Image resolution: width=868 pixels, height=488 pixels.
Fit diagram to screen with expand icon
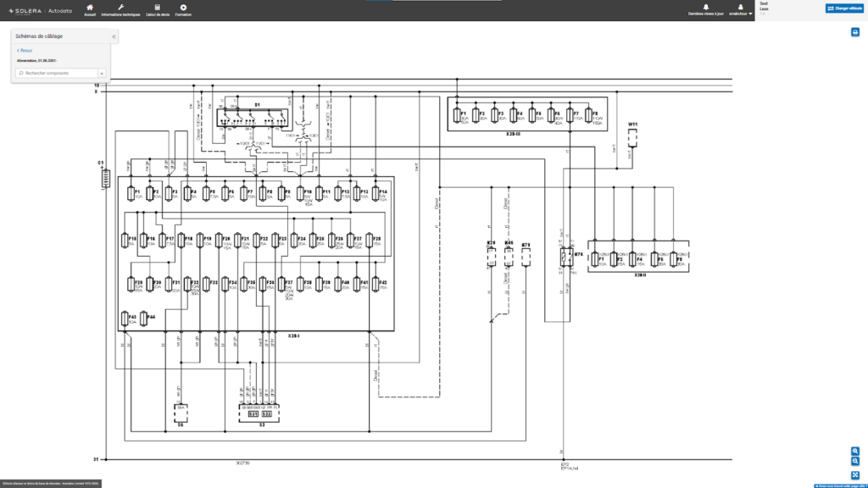click(x=855, y=474)
